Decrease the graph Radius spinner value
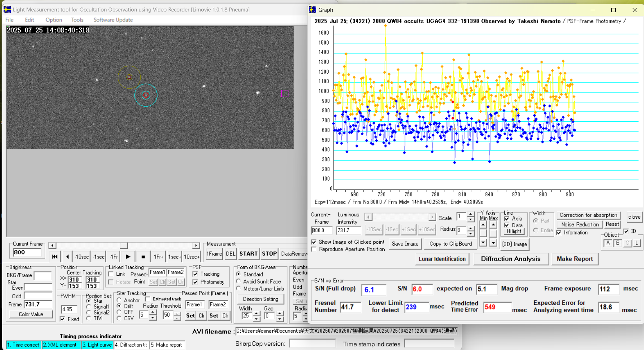The image size is (644, 350). coord(470,233)
